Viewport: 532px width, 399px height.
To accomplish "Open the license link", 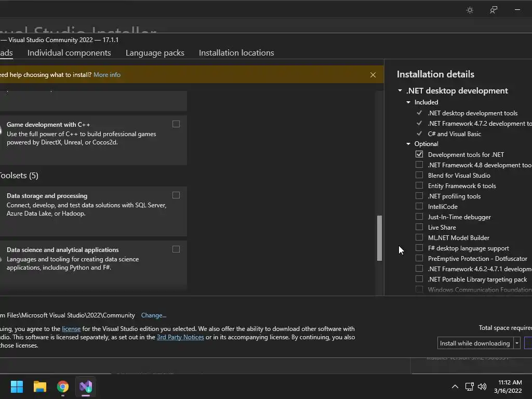I will [x=71, y=329].
